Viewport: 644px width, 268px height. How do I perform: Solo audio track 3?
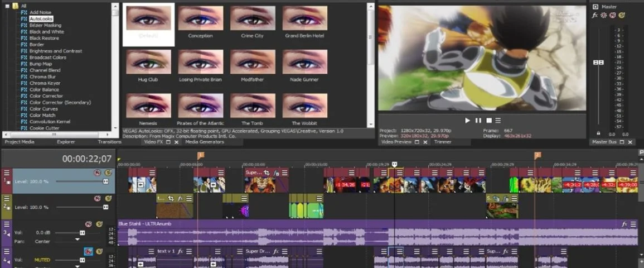99,224
